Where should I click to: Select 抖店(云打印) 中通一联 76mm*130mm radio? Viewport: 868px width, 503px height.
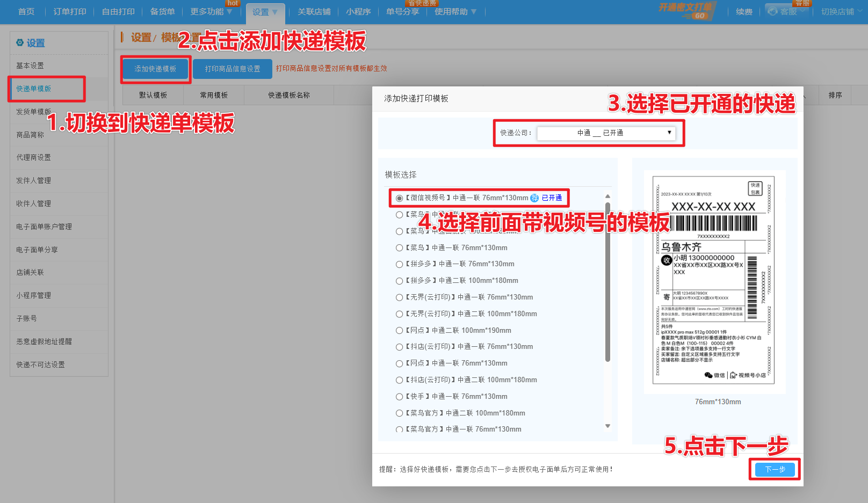[x=399, y=347]
